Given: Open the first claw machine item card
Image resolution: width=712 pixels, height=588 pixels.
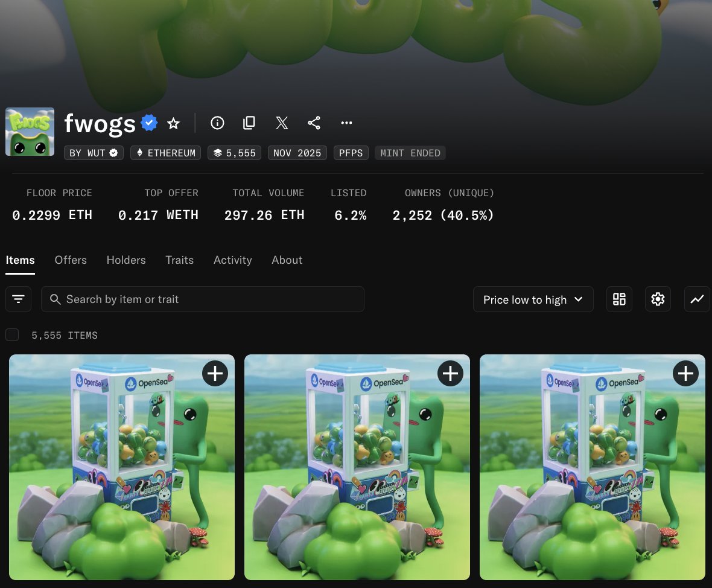Looking at the screenshot, I should tap(122, 467).
